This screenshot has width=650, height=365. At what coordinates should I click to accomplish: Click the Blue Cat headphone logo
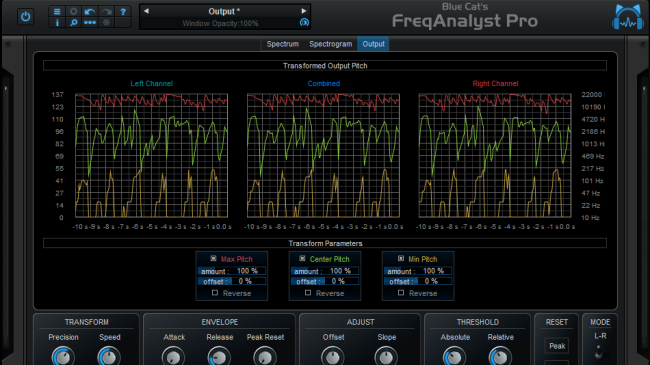click(x=628, y=17)
